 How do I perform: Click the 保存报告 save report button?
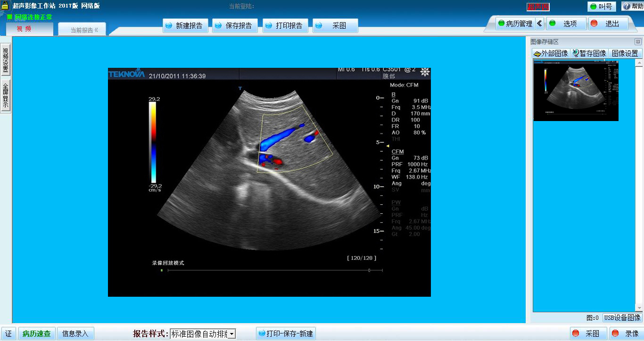pyautogui.click(x=235, y=25)
